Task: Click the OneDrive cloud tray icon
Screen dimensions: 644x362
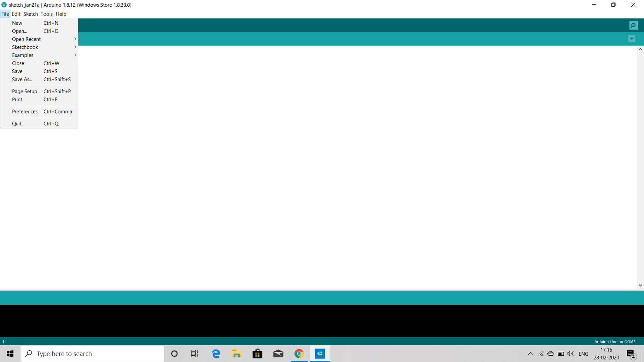Action: 551,354
